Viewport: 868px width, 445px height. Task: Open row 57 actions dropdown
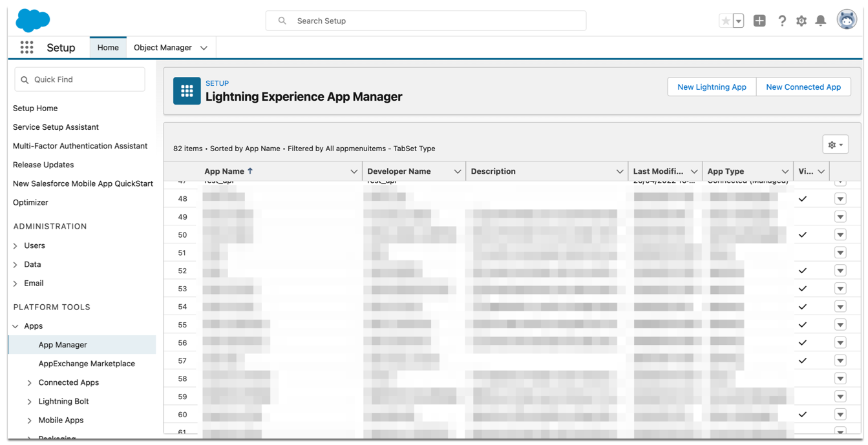pyautogui.click(x=840, y=361)
